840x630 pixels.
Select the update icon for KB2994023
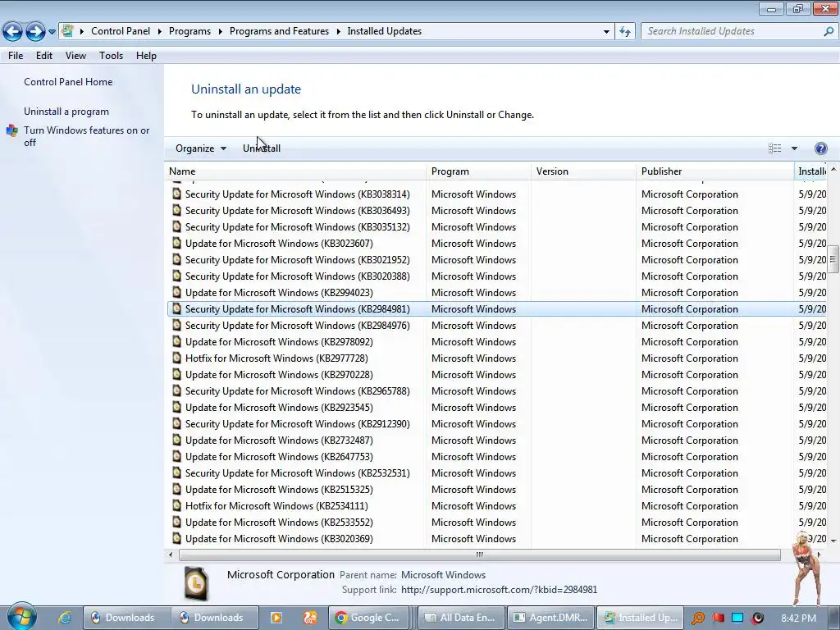tap(176, 293)
